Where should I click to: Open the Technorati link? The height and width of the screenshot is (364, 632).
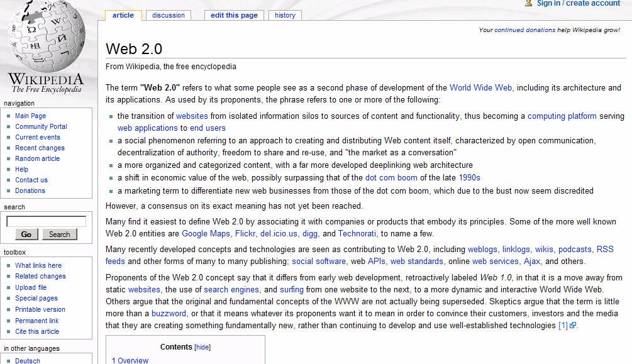[357, 233]
